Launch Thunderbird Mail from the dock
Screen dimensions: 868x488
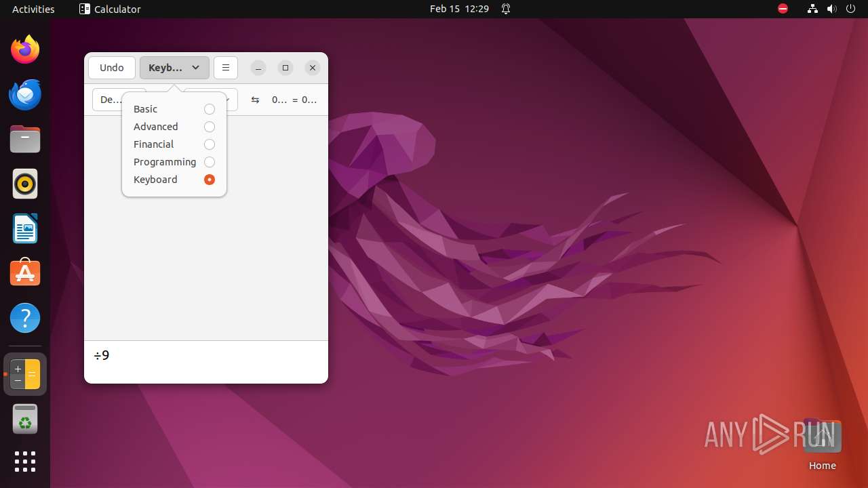25,94
